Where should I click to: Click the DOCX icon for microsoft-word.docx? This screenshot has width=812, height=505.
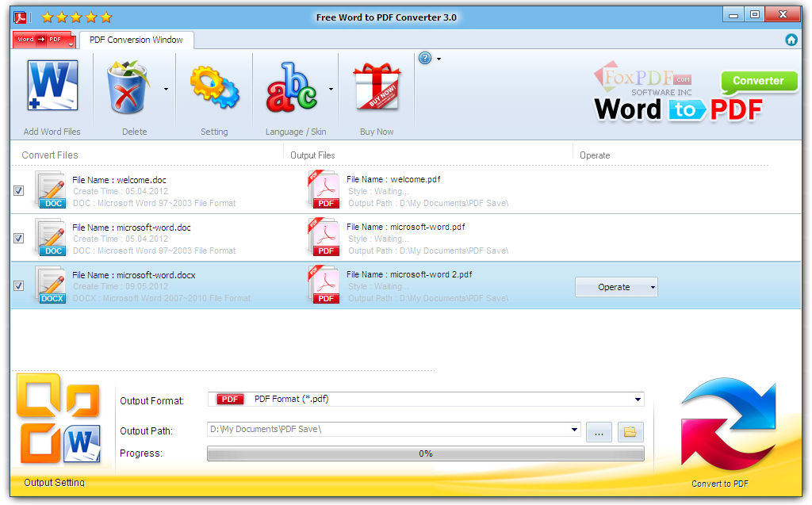[51, 285]
